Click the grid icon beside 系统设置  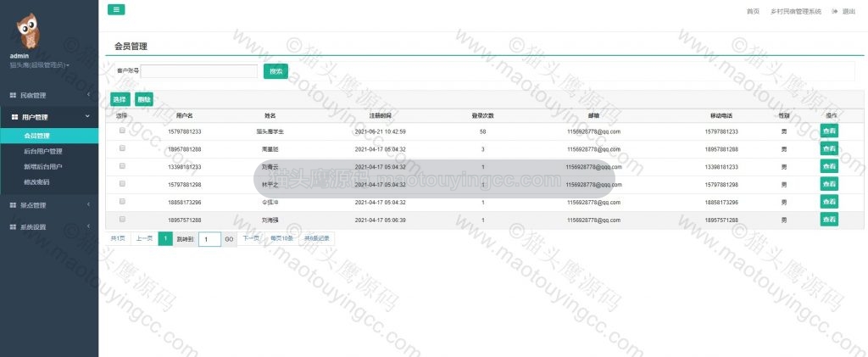[14, 227]
